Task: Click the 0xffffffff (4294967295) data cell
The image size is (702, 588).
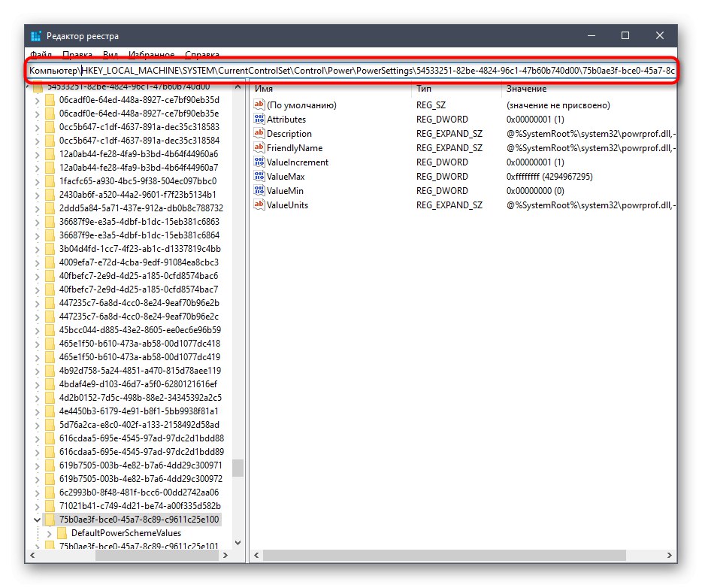Action: (x=549, y=177)
